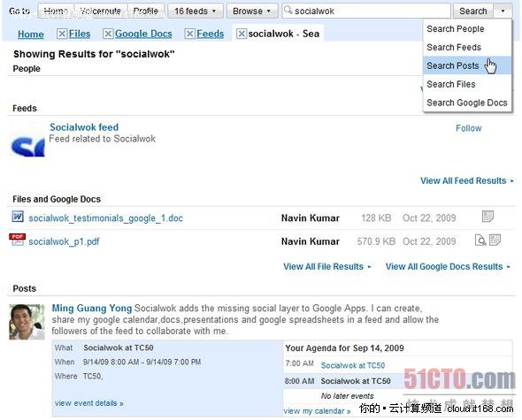Select Search Files in the dropdown menu
This screenshot has width=522, height=420.
coord(467,84)
